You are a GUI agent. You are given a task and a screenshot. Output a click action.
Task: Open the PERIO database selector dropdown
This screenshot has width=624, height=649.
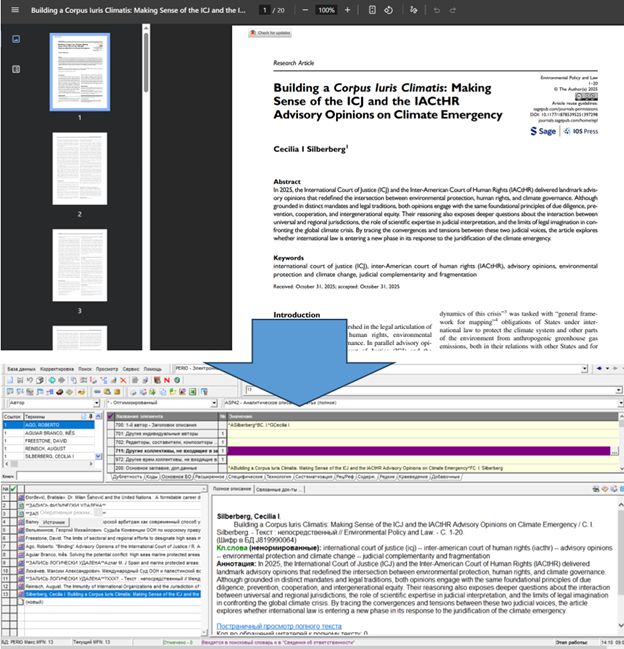click(584, 368)
